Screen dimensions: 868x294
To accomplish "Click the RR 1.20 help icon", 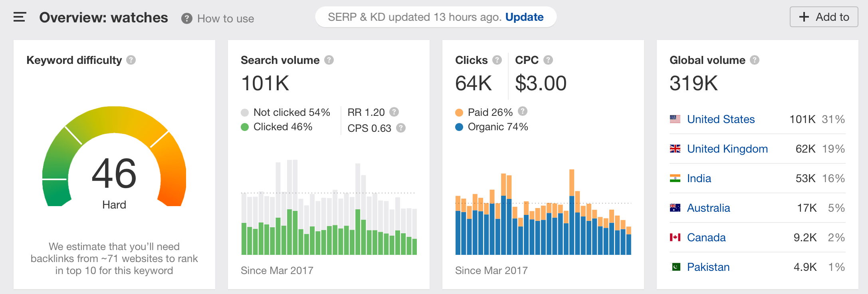I will point(394,112).
